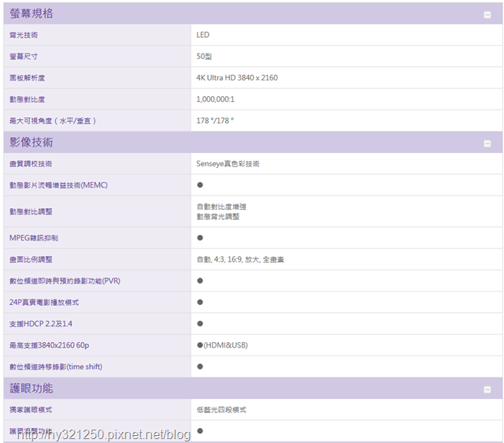Collapse the 影像技術 section

point(487,143)
